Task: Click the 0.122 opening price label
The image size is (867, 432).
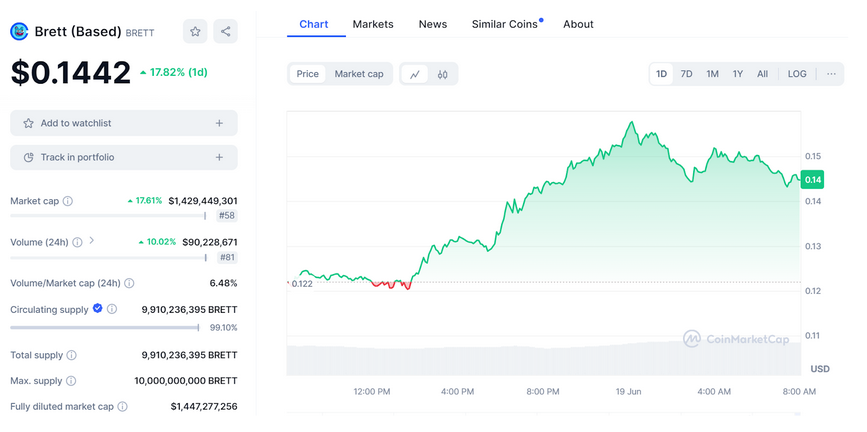Action: tap(301, 284)
